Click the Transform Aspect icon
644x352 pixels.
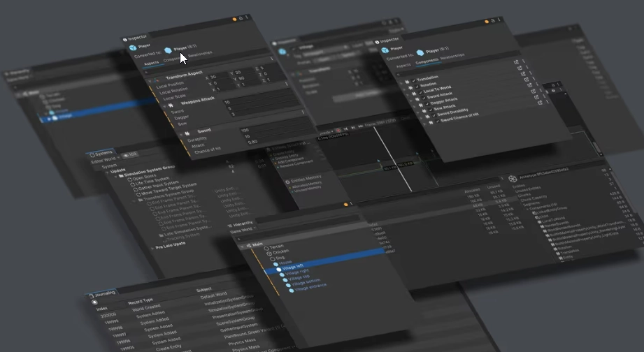pyautogui.click(x=157, y=81)
